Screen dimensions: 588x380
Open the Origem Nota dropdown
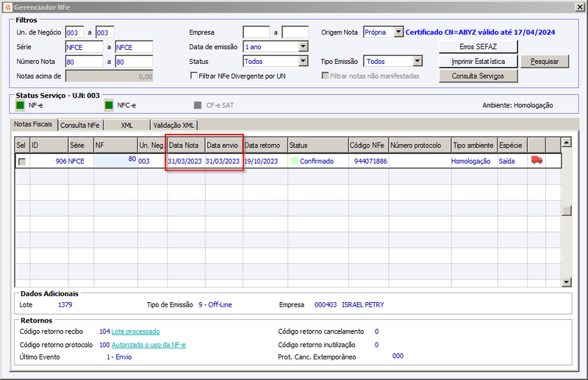coord(398,32)
